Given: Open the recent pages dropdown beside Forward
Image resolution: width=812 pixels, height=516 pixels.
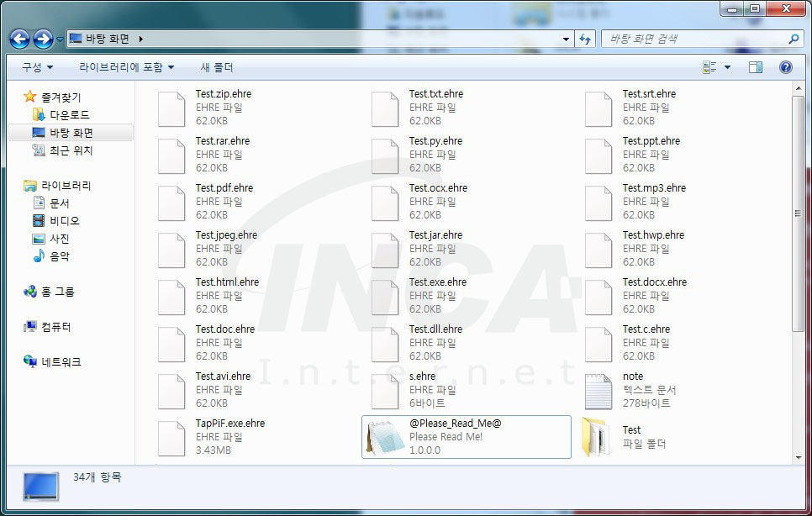Looking at the screenshot, I should (60, 39).
